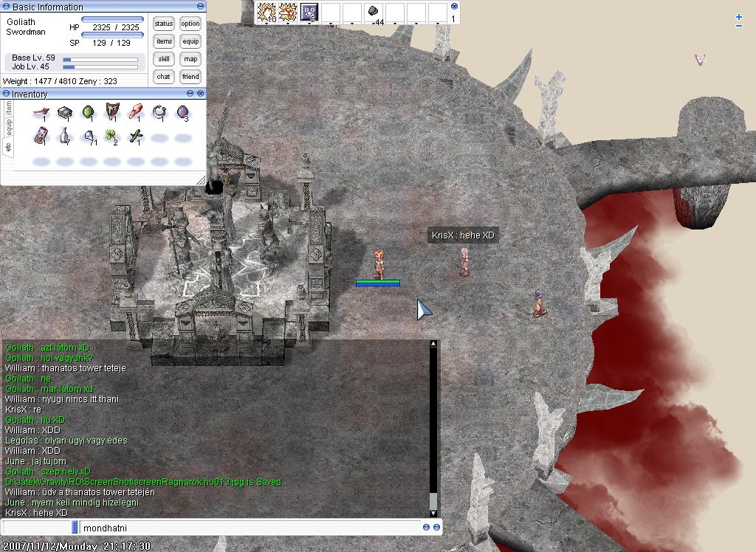
Task: Click the mobile phone item in inventory
Action: point(41,135)
